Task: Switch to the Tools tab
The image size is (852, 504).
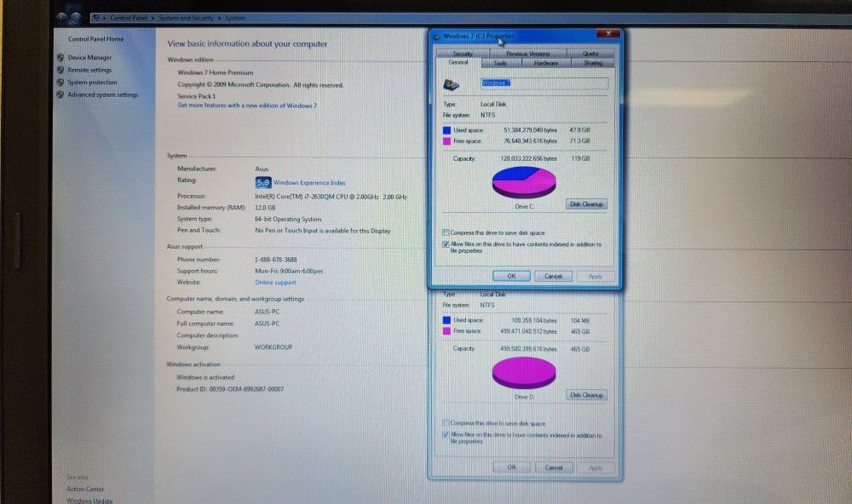Action: pos(502,63)
